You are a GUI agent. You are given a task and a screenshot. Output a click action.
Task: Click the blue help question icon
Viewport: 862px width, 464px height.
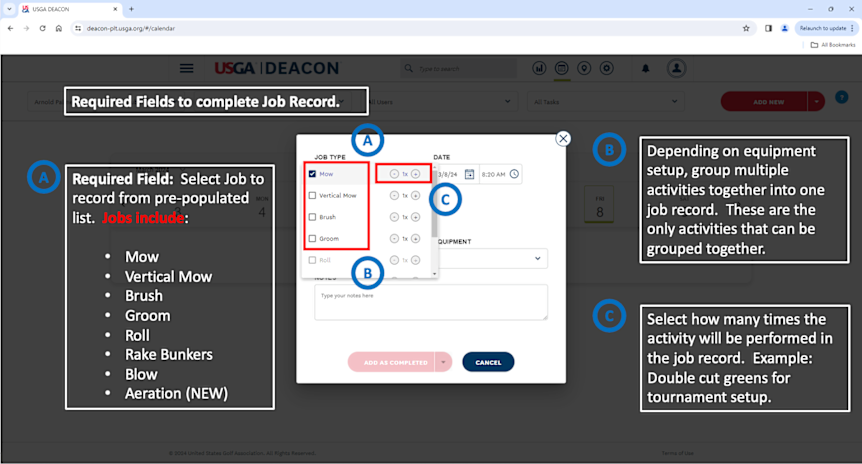pyautogui.click(x=841, y=97)
